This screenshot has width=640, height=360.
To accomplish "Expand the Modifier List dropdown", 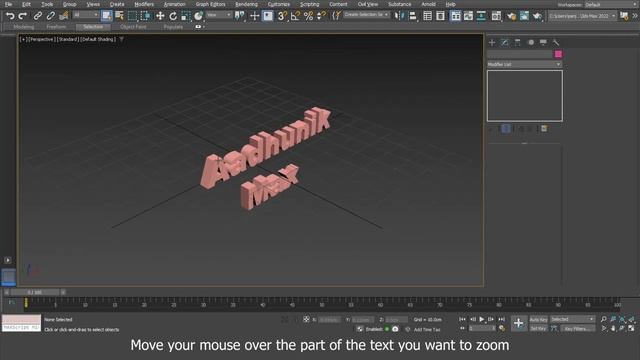I will click(x=524, y=64).
